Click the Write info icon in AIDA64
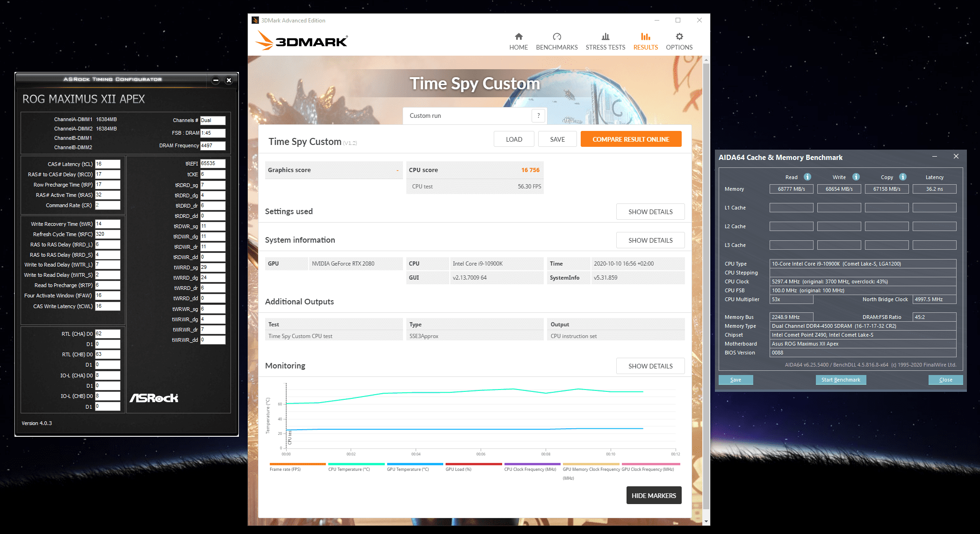 click(856, 177)
